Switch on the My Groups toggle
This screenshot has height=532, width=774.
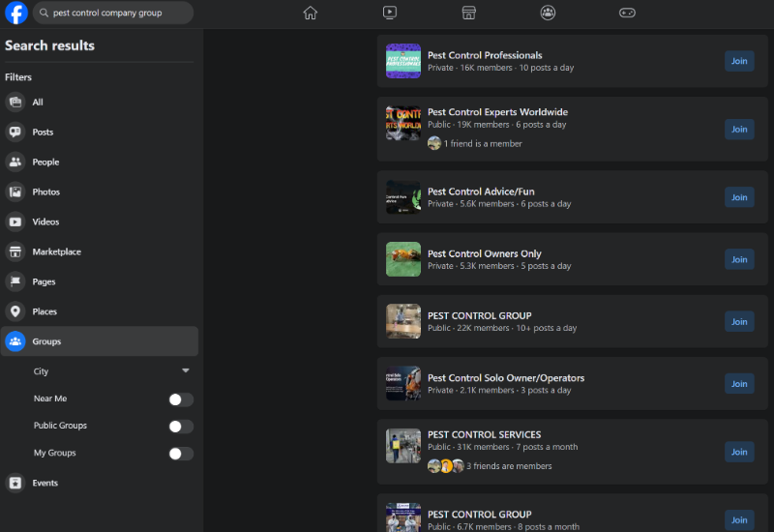click(181, 454)
